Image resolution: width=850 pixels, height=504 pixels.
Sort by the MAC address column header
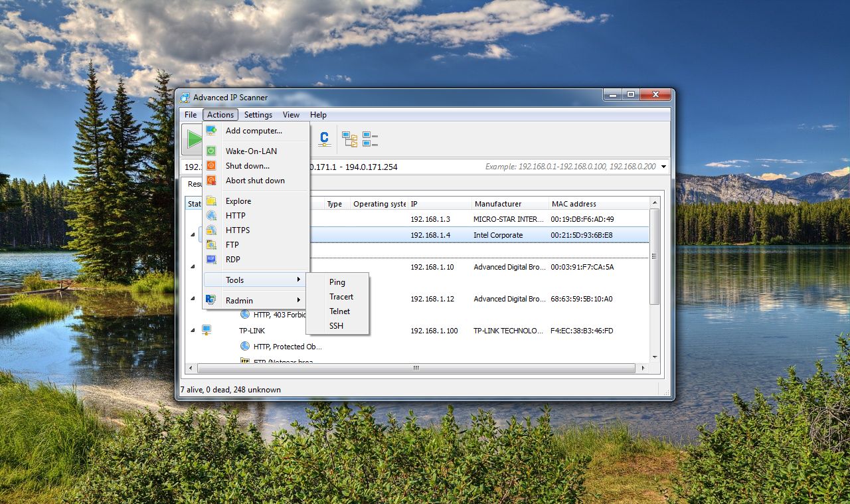598,204
